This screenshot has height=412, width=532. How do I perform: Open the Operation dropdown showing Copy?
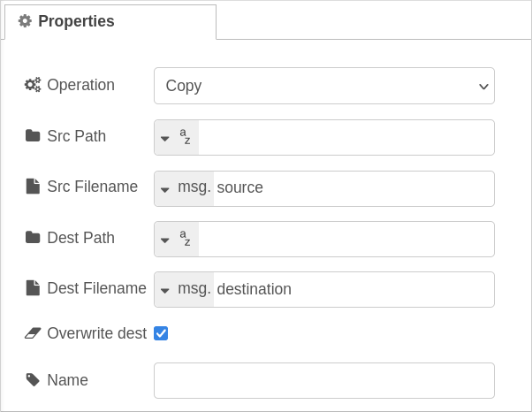click(324, 86)
